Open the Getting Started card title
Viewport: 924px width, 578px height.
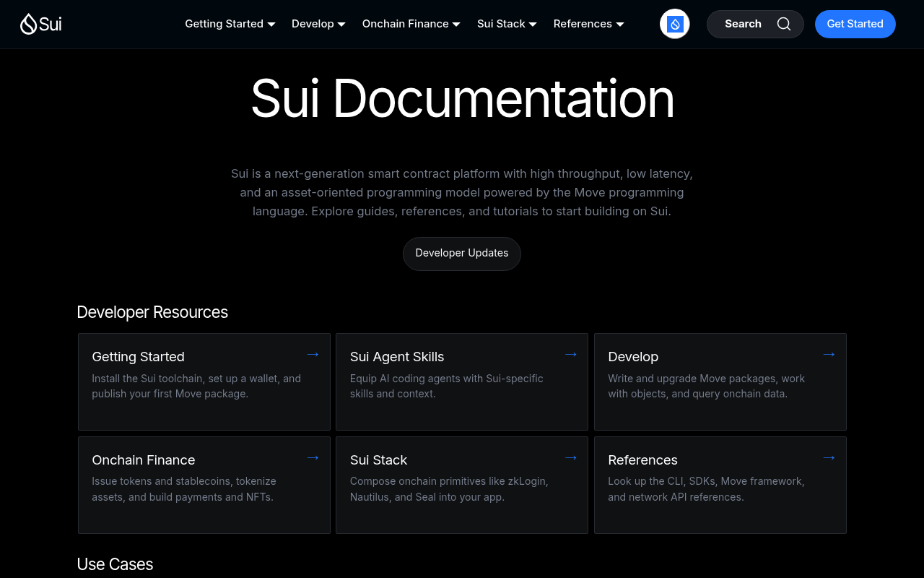tap(138, 357)
